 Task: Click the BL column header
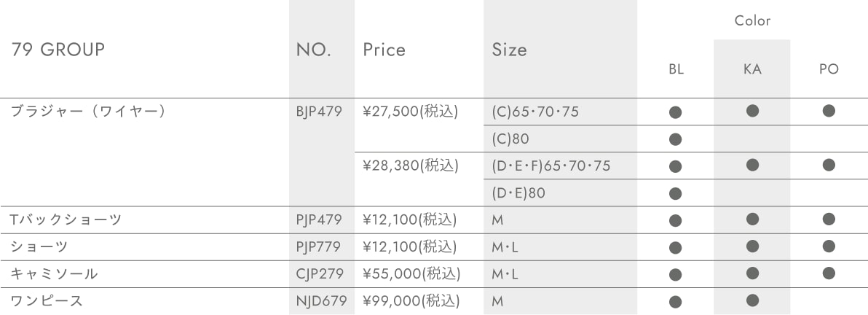click(676, 69)
